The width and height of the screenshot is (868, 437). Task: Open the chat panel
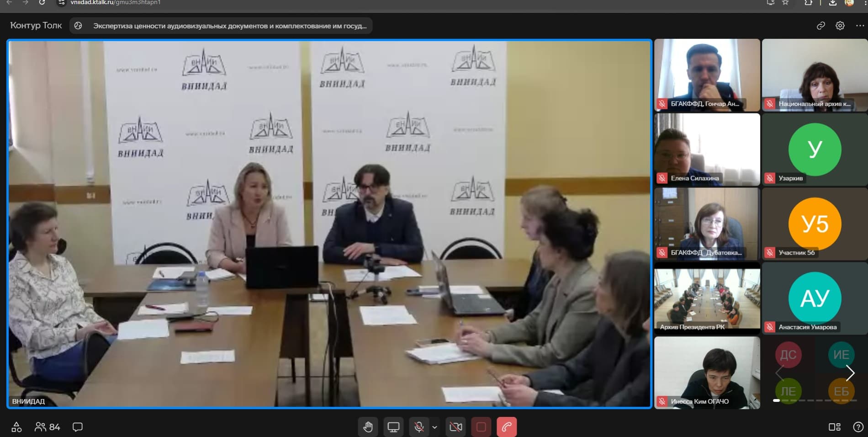click(x=77, y=427)
